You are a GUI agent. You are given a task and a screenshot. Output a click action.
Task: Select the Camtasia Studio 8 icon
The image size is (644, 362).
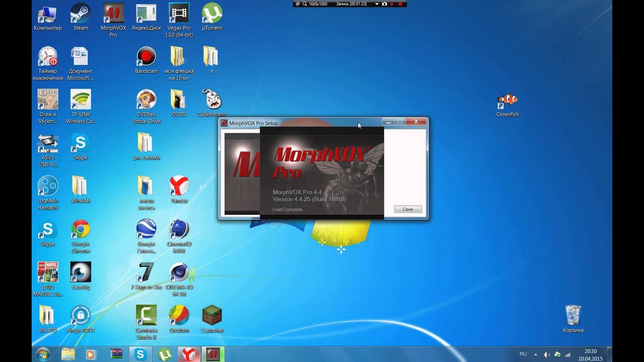coord(146,323)
